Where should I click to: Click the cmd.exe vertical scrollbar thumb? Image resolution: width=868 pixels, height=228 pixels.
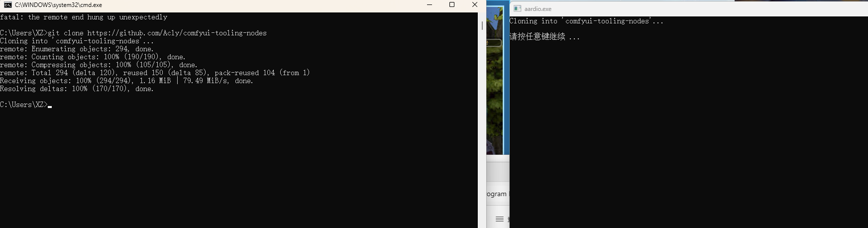tap(482, 25)
